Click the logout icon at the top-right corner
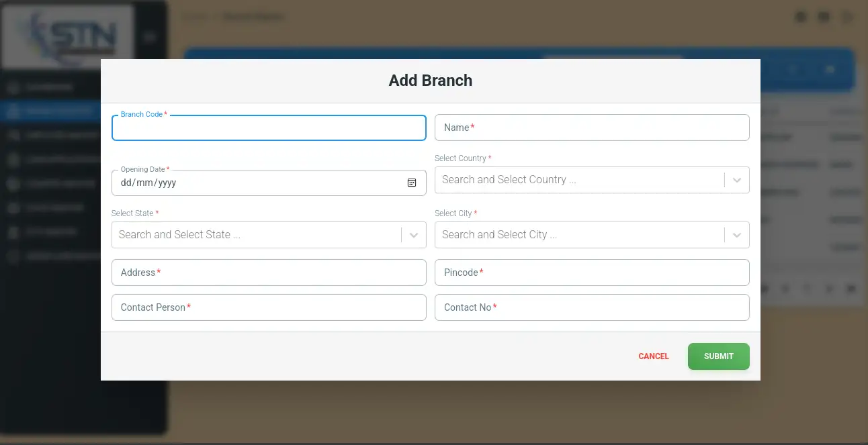Screen dimensions: 868x445 click(848, 17)
